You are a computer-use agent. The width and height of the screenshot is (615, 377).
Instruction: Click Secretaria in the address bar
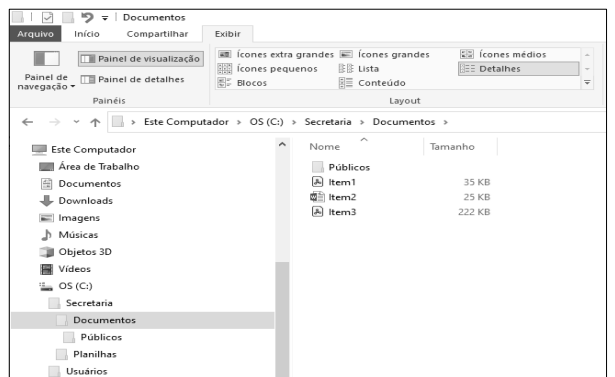(328, 122)
